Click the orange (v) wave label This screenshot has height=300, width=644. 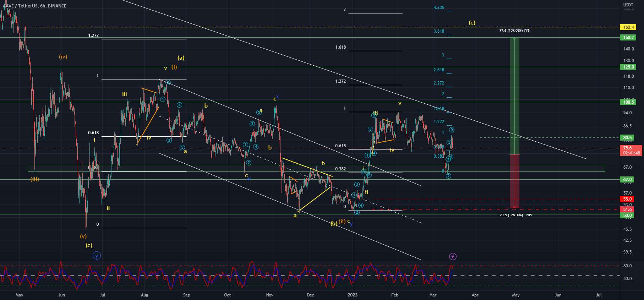click(83, 236)
